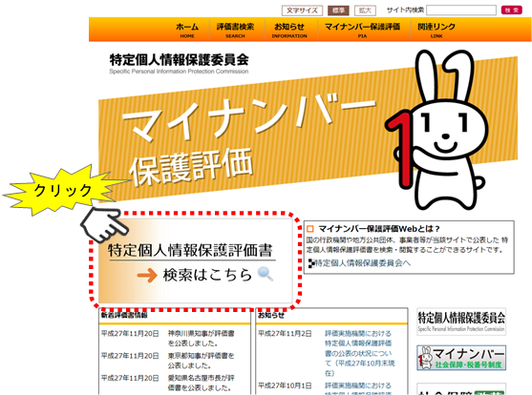The height and width of the screenshot is (395, 532).
Task: Open the 評価書検索 SEARCH menu item
Action: coord(235,31)
